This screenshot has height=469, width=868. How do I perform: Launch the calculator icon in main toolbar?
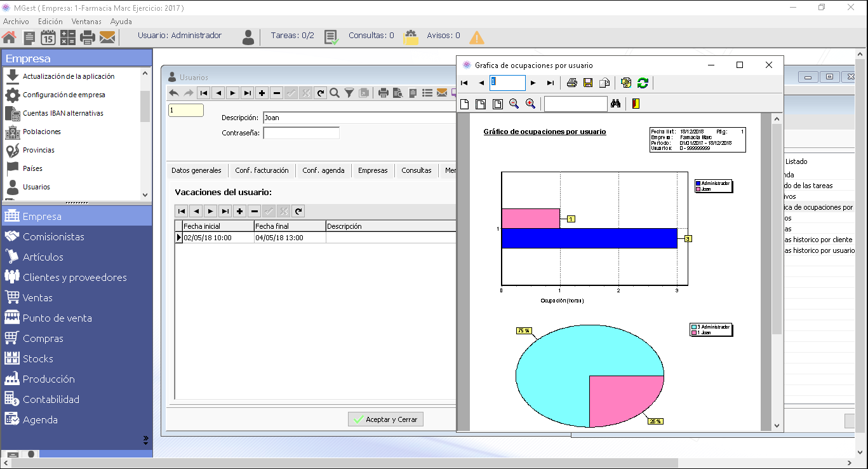pos(68,37)
